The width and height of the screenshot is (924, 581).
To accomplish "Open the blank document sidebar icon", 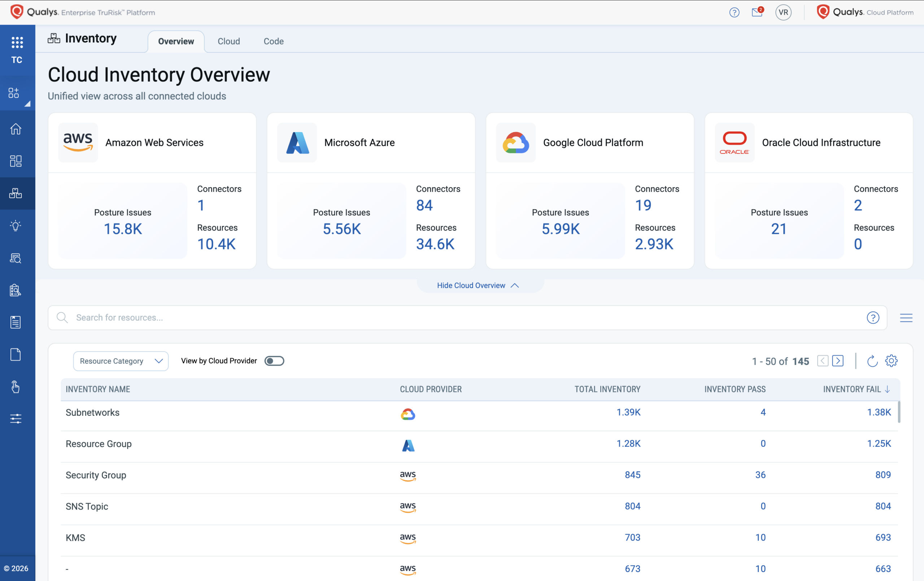I will click(x=16, y=355).
